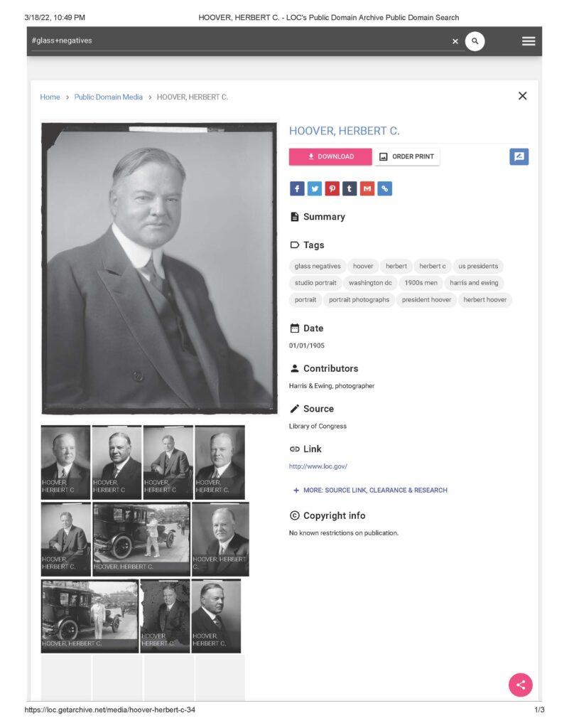Share on Twitter
This screenshot has height=728, width=569.
(x=315, y=188)
